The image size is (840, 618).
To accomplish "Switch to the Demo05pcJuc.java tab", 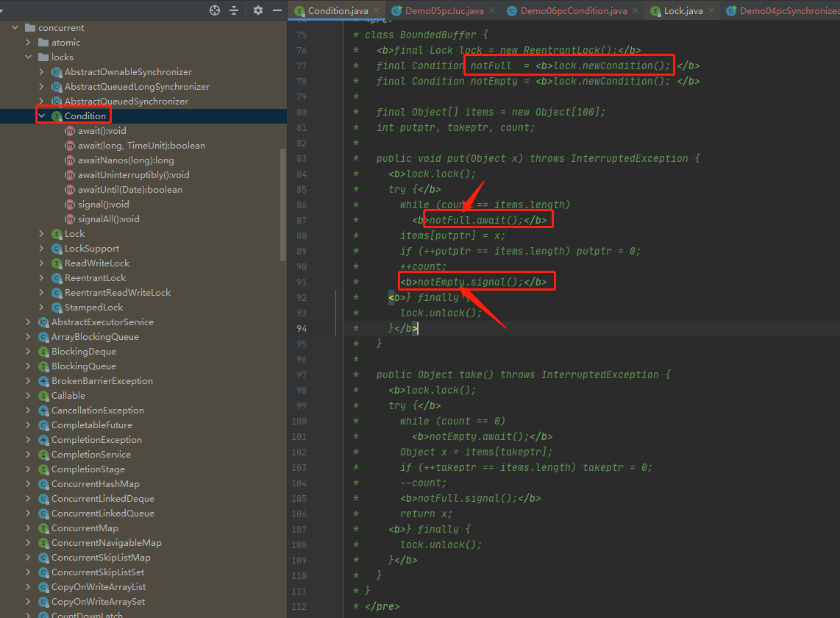I will 444,11.
